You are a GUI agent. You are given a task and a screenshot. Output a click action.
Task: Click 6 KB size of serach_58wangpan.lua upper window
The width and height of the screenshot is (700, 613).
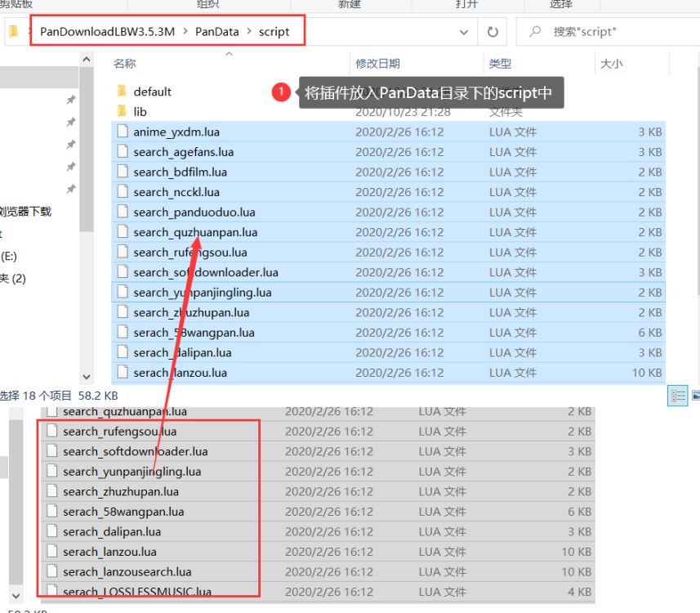650,333
